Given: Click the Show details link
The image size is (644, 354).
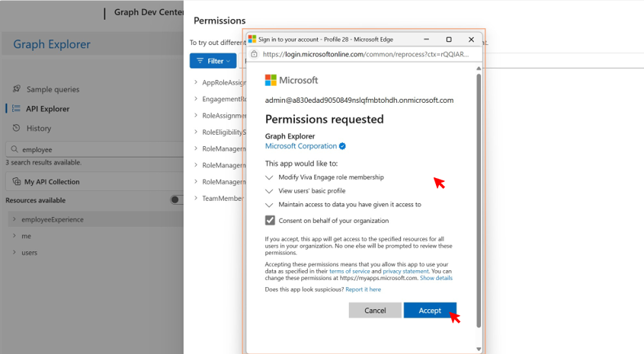Looking at the screenshot, I should (436, 278).
